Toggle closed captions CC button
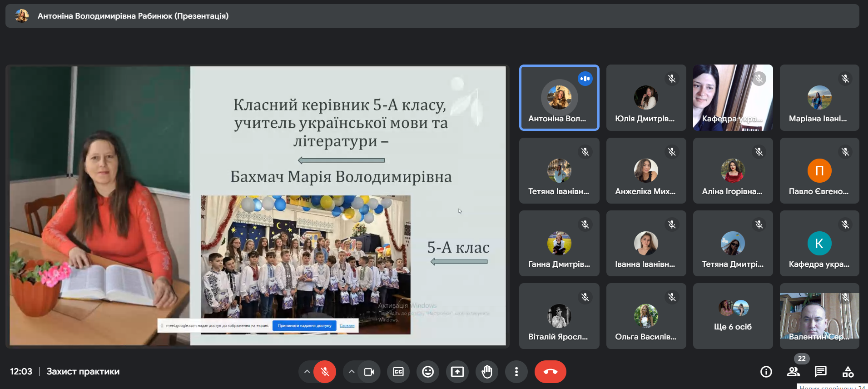The image size is (868, 389). (x=398, y=372)
